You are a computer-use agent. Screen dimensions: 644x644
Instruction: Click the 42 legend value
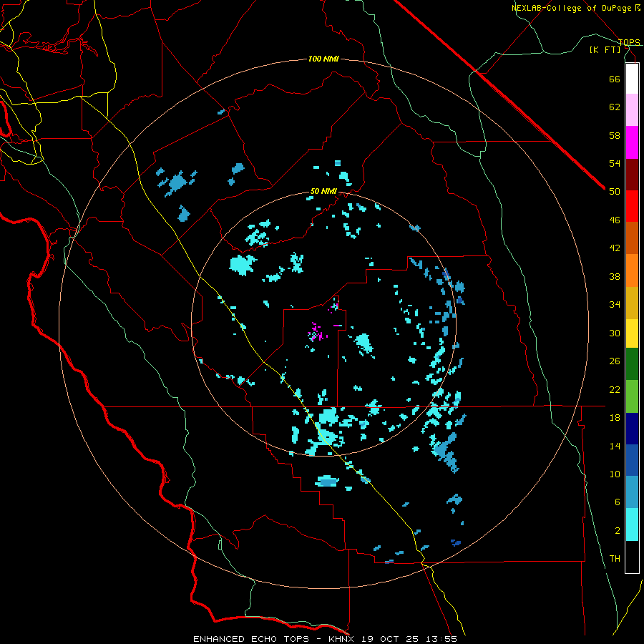pyautogui.click(x=615, y=248)
